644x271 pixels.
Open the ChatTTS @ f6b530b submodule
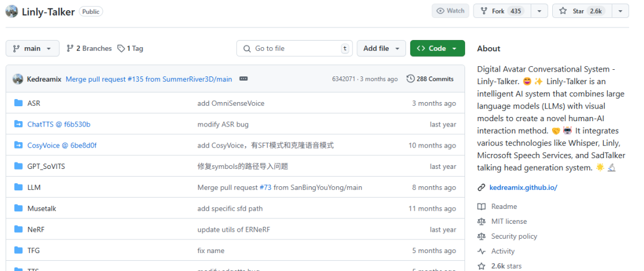[x=58, y=124]
